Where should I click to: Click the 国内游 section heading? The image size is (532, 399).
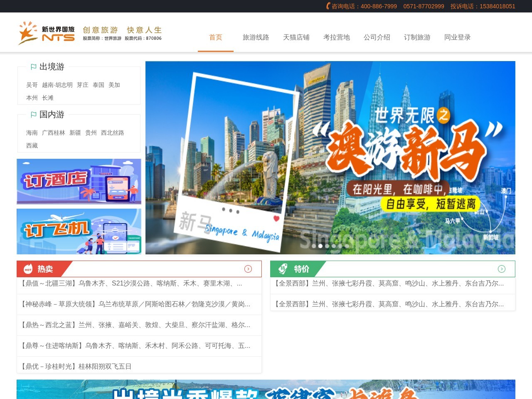click(x=52, y=115)
